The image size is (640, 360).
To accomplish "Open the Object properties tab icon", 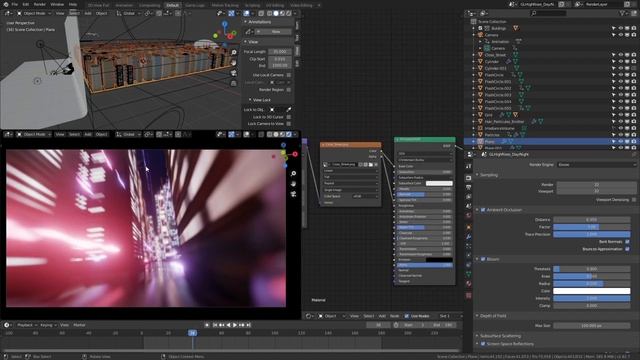I will pyautogui.click(x=469, y=227).
